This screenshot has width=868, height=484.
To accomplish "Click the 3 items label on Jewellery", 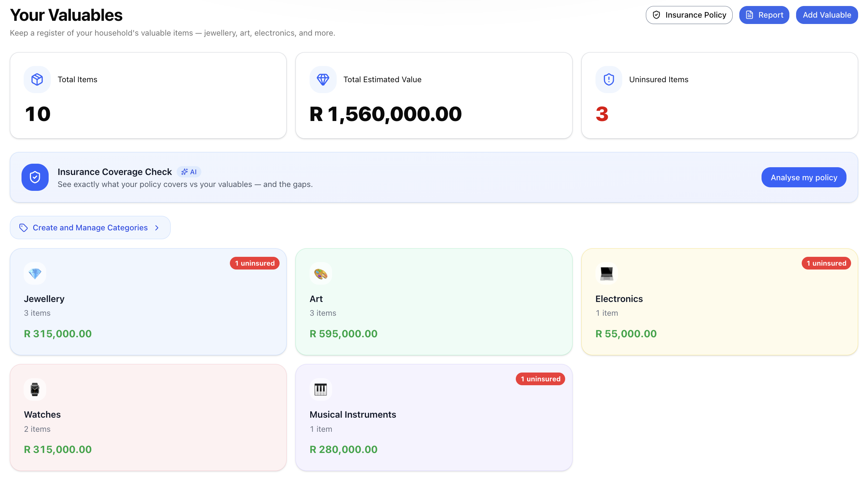I will click(x=37, y=313).
